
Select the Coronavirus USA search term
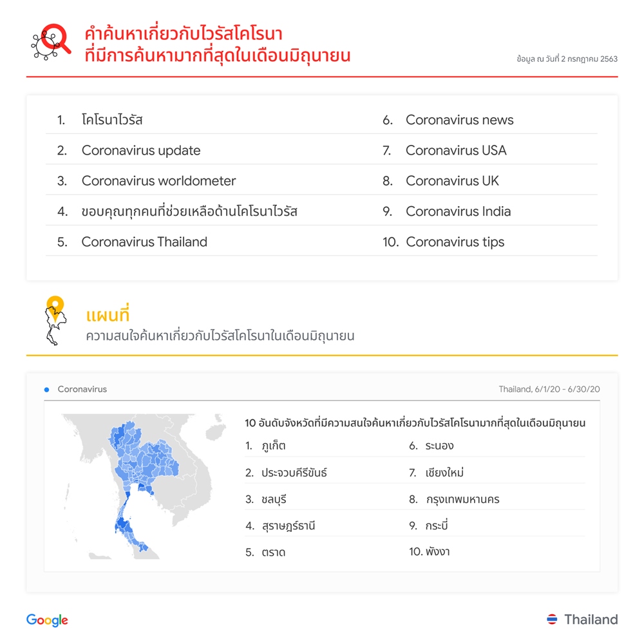[456, 150]
